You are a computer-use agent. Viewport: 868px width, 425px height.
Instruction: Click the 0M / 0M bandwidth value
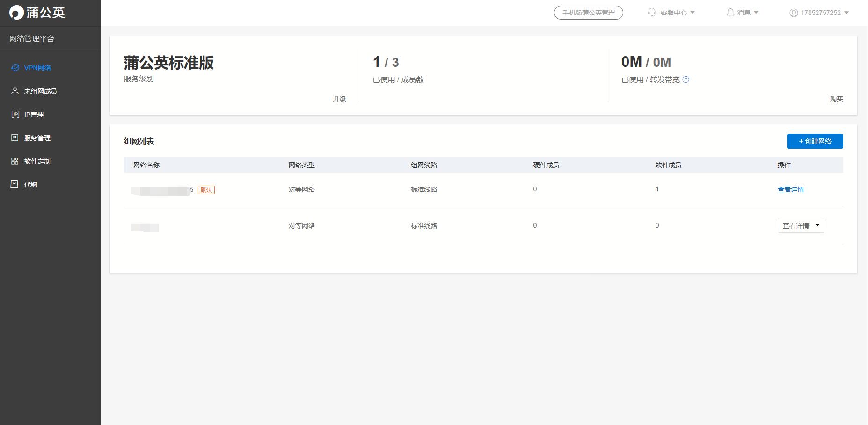tap(646, 62)
